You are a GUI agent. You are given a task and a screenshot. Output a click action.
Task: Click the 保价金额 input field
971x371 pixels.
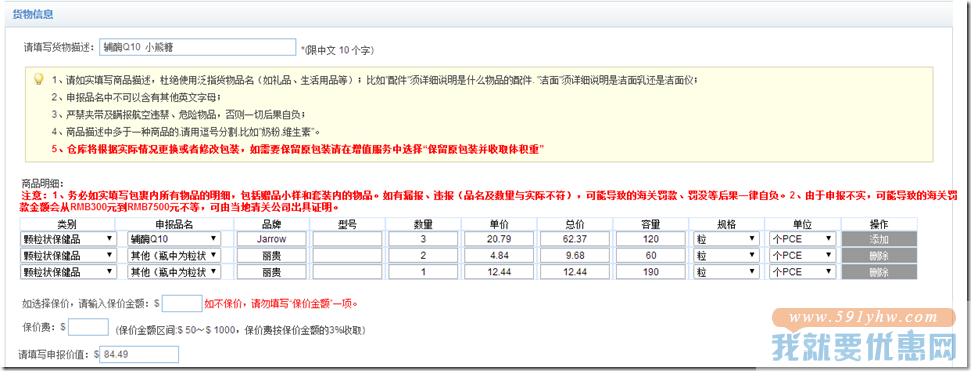tap(182, 303)
